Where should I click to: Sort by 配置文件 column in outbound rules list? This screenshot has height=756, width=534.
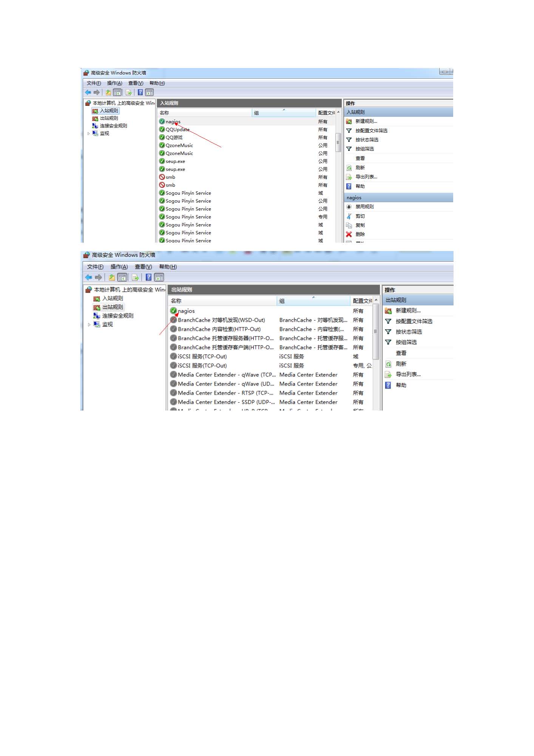click(362, 301)
